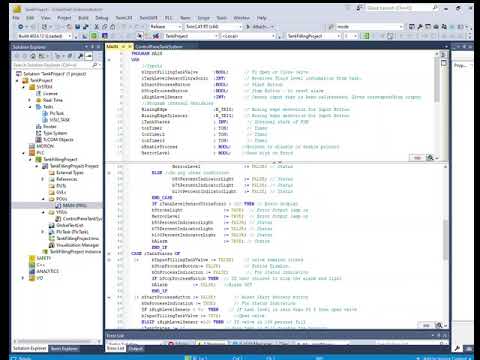Image resolution: width=480 pixels, height=360 pixels.
Task: Select T/COM Objects in the tree
Action: tap(58, 140)
